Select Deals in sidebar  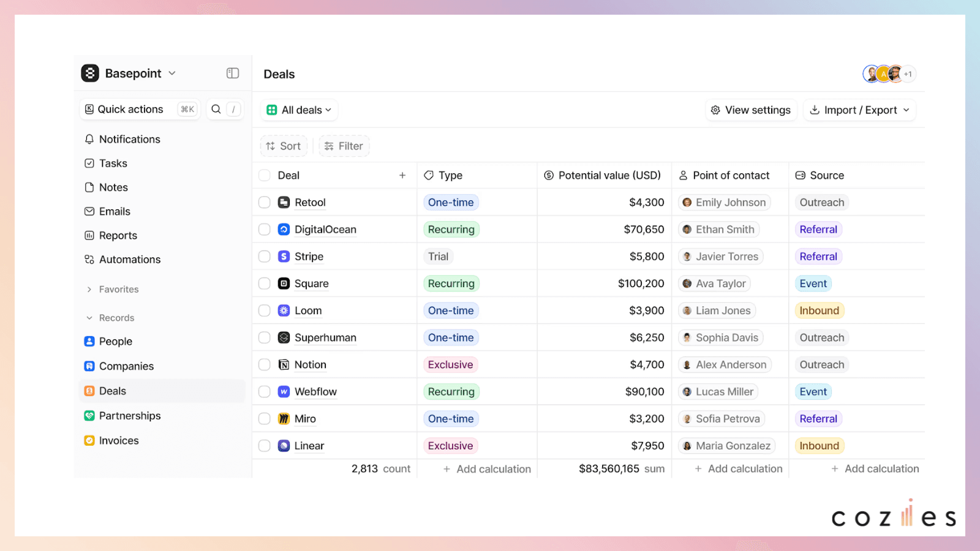pos(162,391)
